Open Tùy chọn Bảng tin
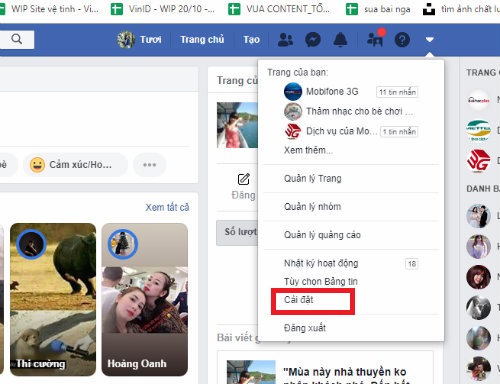Viewport: 500px width, 384px height. tap(321, 281)
